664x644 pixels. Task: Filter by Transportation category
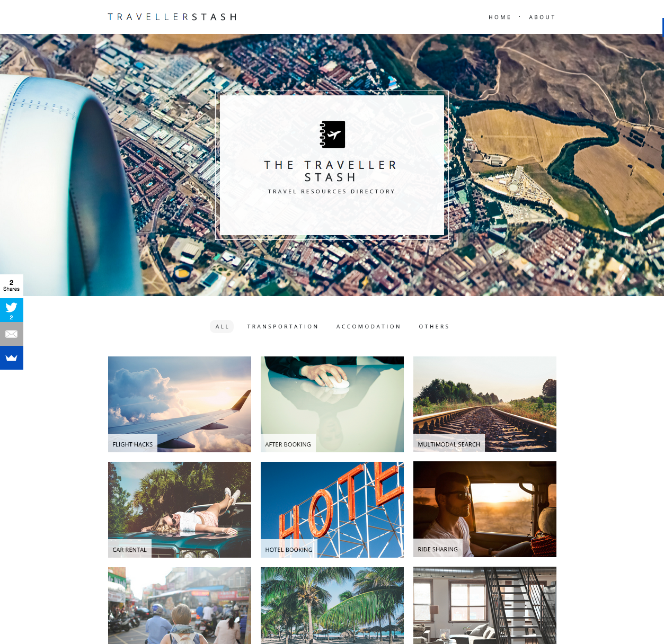pos(282,327)
